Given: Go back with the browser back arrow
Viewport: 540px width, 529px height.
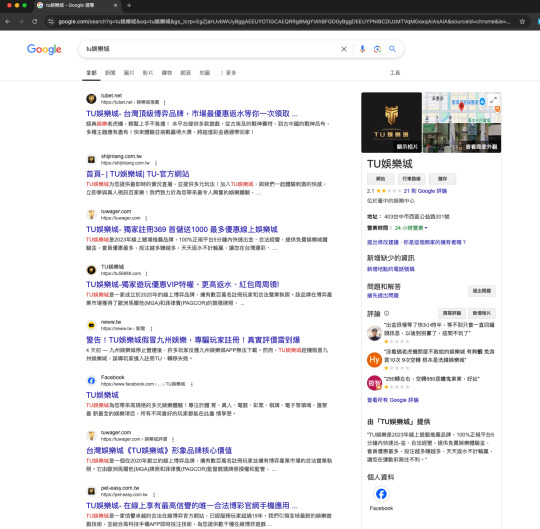Looking at the screenshot, I should pos(8,21).
